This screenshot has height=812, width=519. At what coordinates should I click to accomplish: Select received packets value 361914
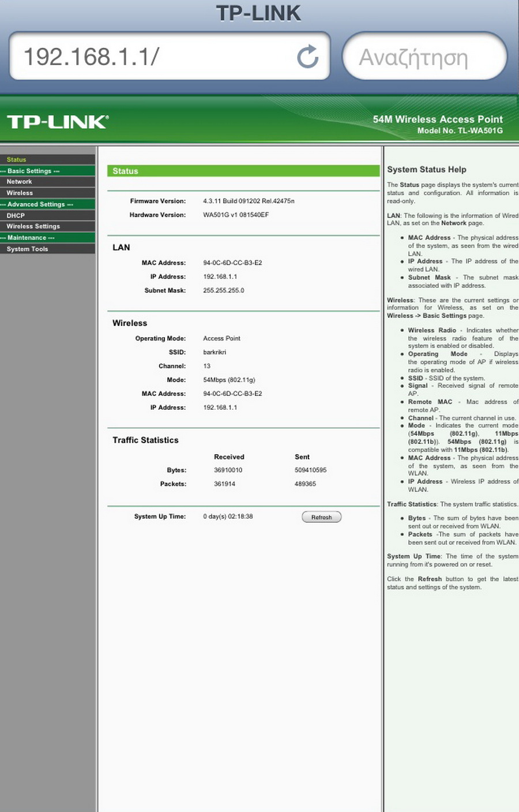point(224,484)
